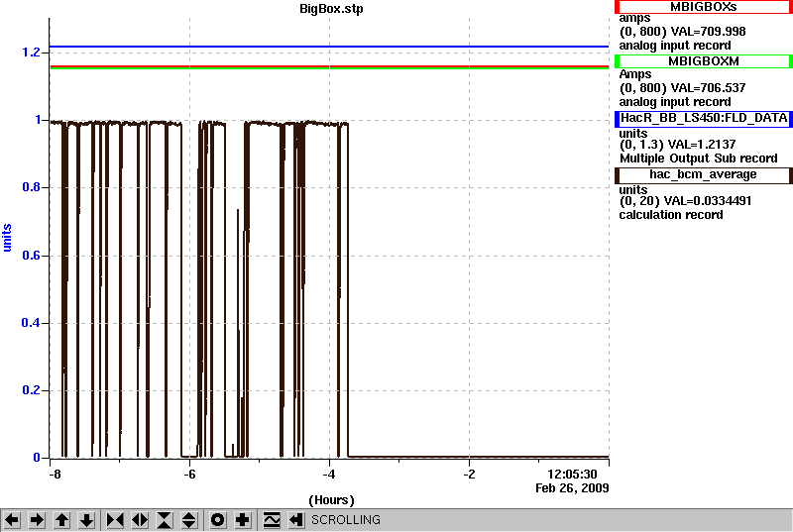Pan the graph right with the right arrow

coord(37,520)
